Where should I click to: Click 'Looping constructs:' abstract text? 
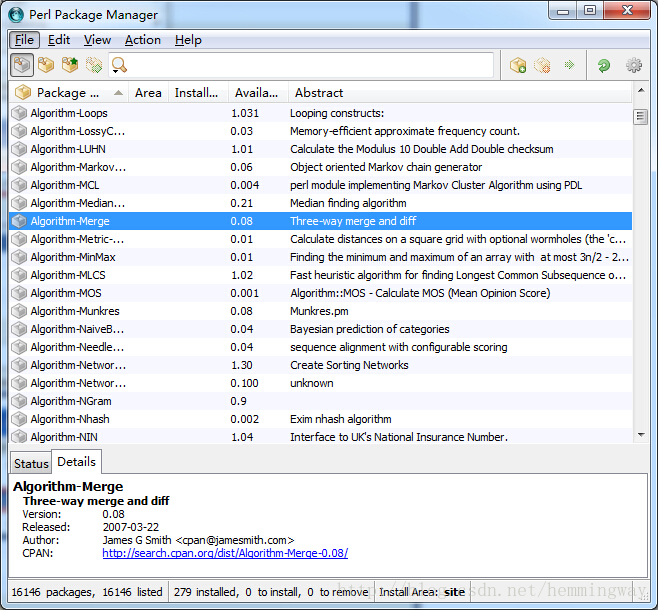tap(337, 113)
